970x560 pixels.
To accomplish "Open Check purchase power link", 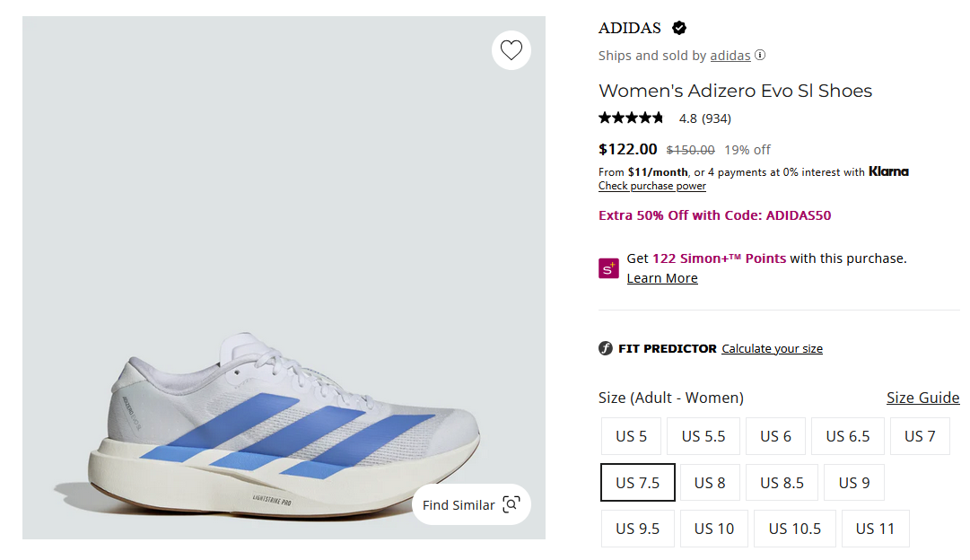I will [x=652, y=186].
